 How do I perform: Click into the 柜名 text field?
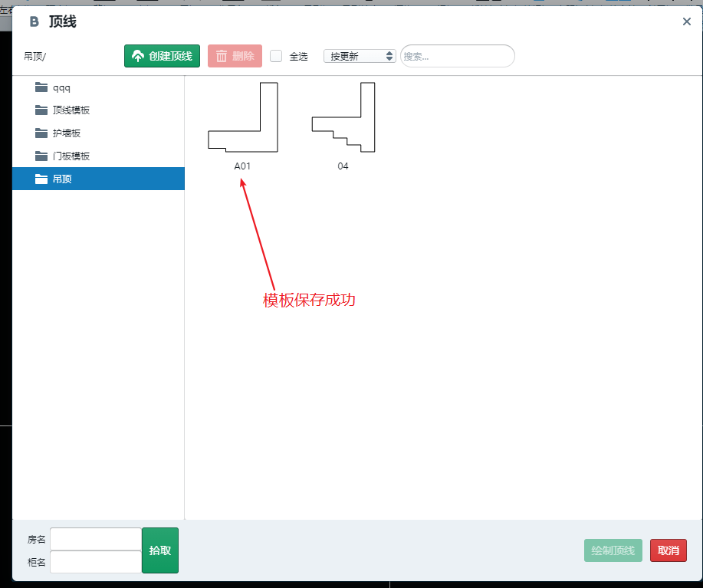tap(96, 562)
